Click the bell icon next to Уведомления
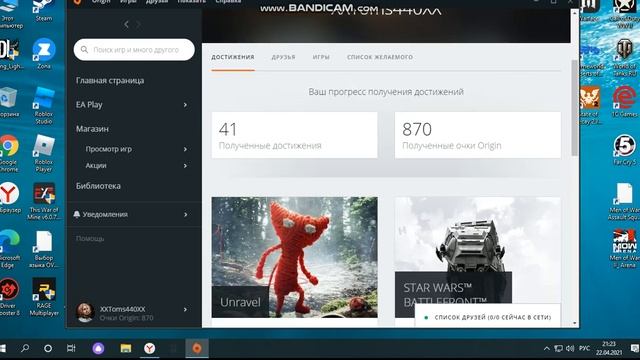The width and height of the screenshot is (640, 360). pyautogui.click(x=77, y=214)
